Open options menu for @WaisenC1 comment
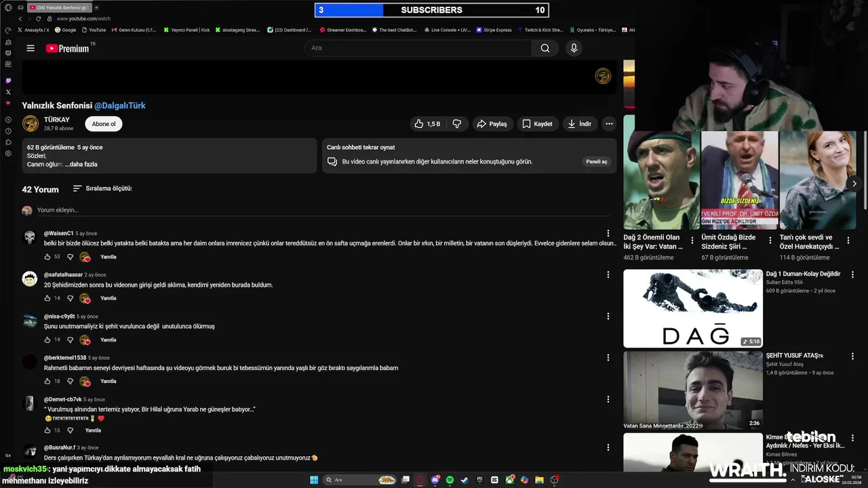 tap(608, 233)
